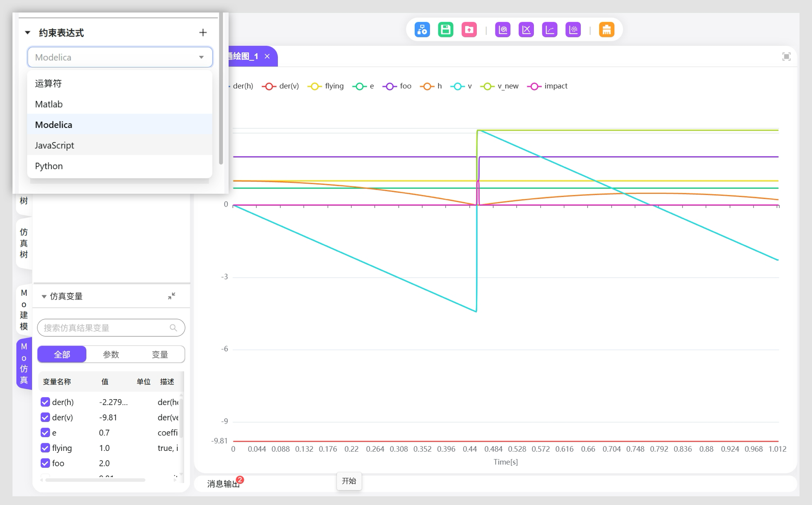
Task: Toggle the v series in the legend
Action: pos(461,86)
